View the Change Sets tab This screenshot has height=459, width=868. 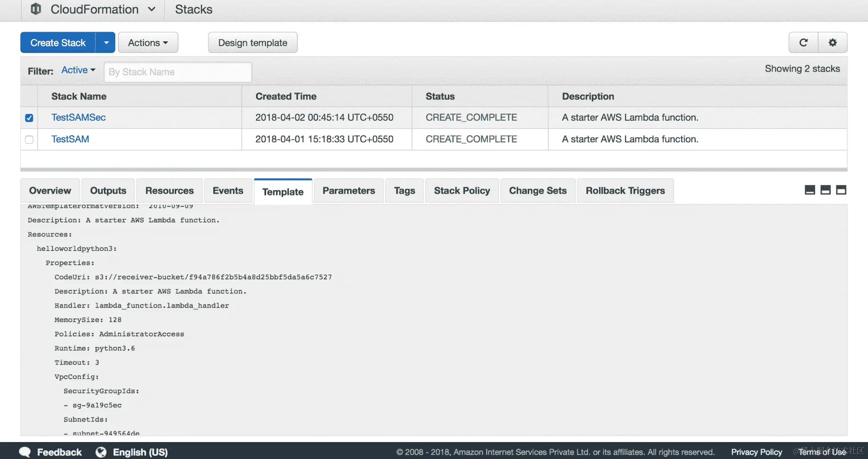coord(538,191)
